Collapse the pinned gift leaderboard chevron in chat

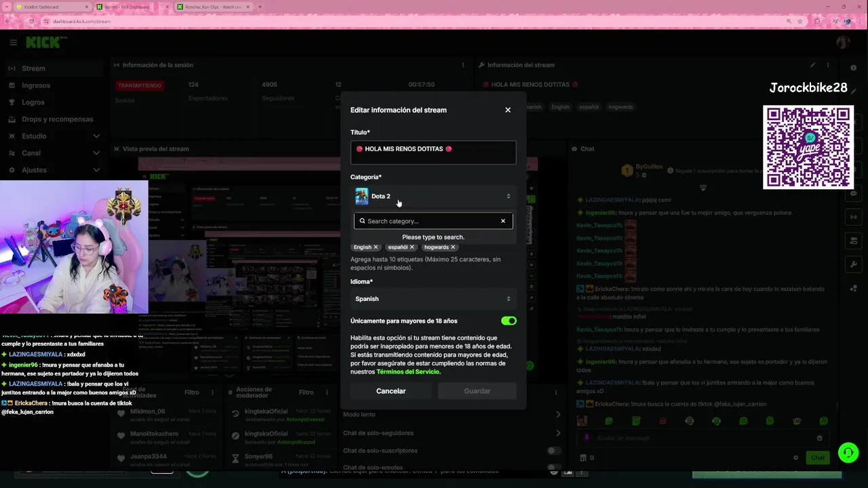pos(703,188)
